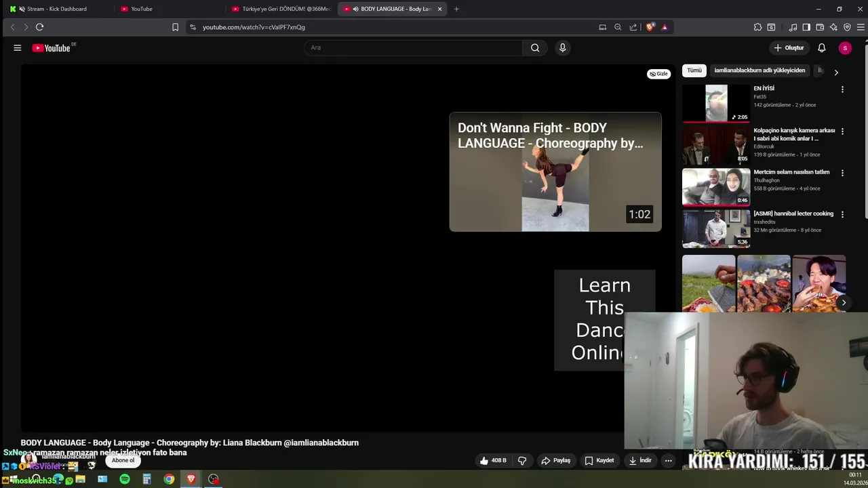Open the Brave Shields lion icon
The image size is (868, 488).
click(x=650, y=27)
